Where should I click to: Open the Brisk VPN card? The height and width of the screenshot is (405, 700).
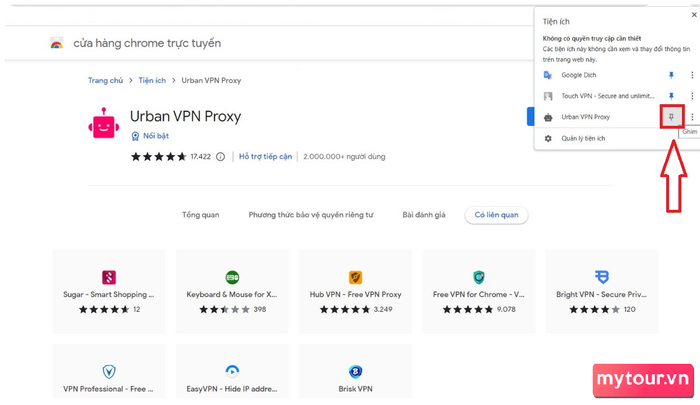pos(355,371)
